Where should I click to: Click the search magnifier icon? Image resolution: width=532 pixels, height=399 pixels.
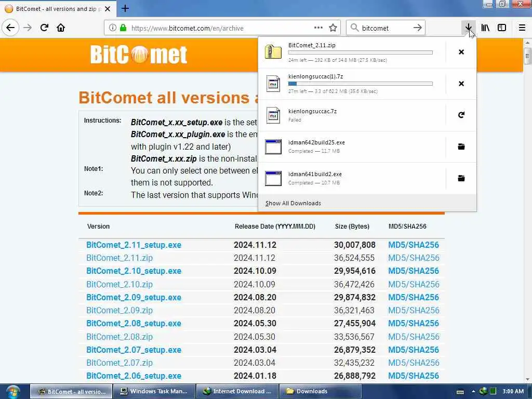pyautogui.click(x=354, y=28)
